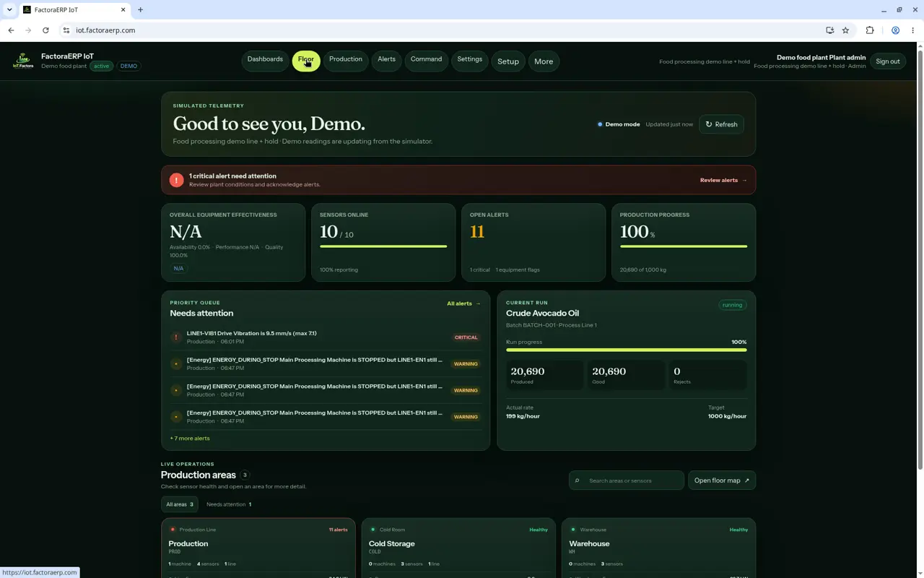Open the Warehouse area card
The height and width of the screenshot is (578, 924).
click(x=658, y=548)
